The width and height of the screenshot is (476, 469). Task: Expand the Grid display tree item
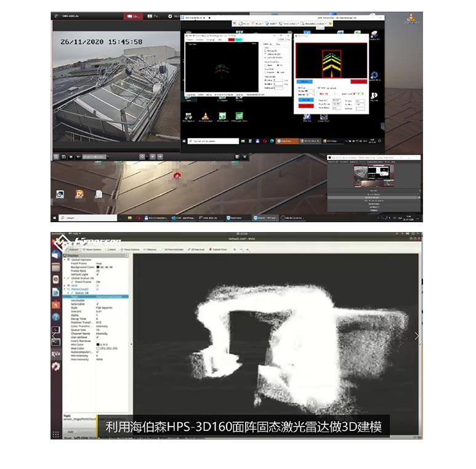tap(66, 286)
